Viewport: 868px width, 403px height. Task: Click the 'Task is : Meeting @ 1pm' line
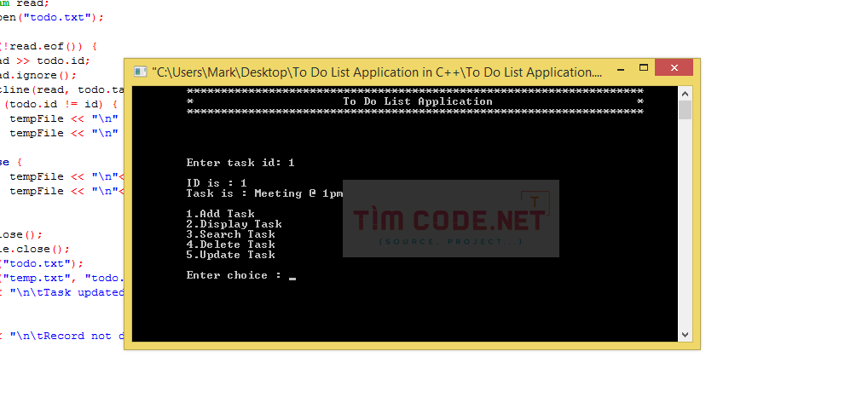pyautogui.click(x=264, y=193)
